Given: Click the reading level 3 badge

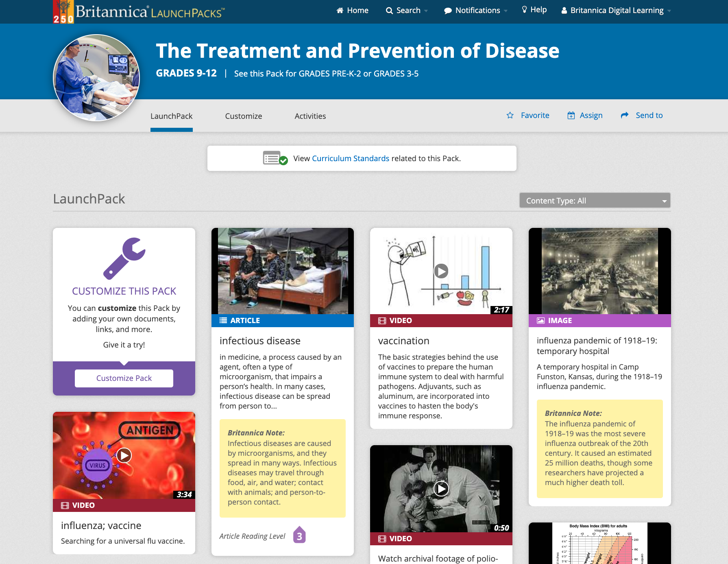Looking at the screenshot, I should [299, 535].
